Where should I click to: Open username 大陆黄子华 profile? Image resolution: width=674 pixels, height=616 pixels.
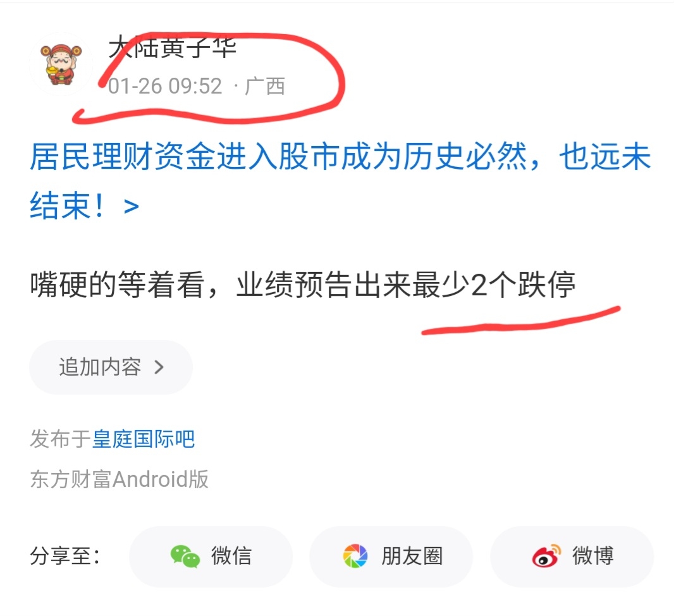[172, 47]
